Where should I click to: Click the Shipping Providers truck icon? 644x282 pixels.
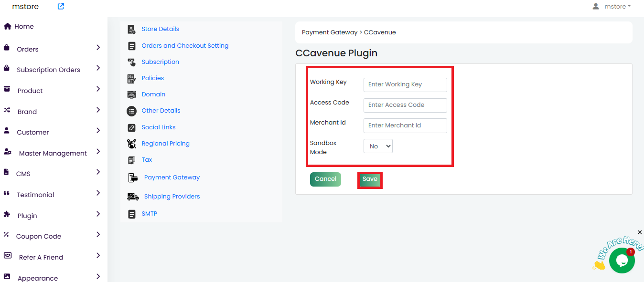click(133, 197)
